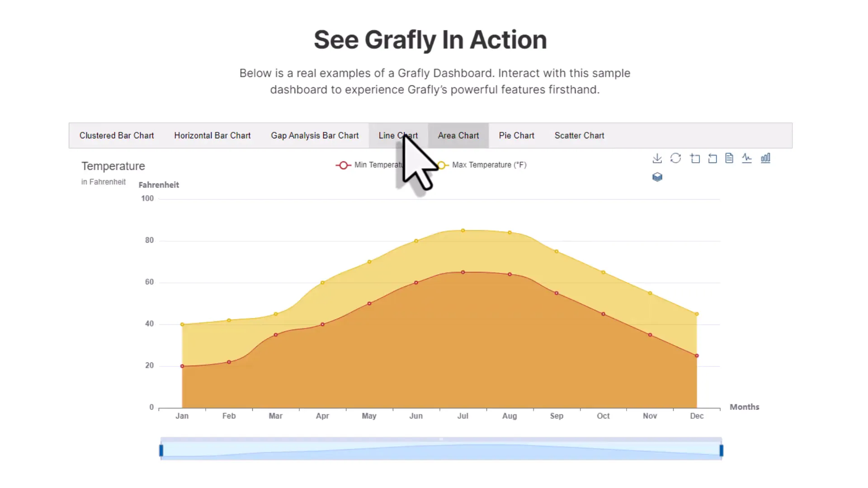Enable the data zoom selection tool
The image size is (868, 488).
click(x=695, y=159)
